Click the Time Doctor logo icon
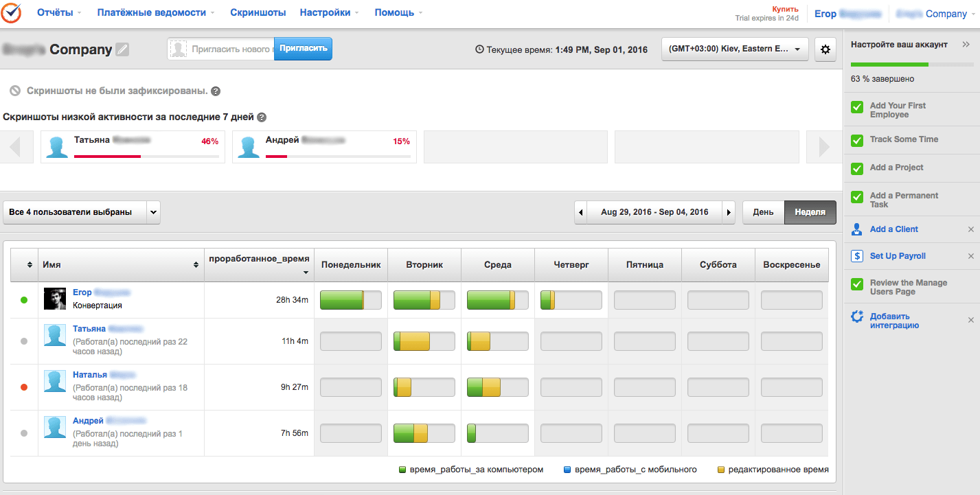The height and width of the screenshot is (495, 980). (12, 13)
